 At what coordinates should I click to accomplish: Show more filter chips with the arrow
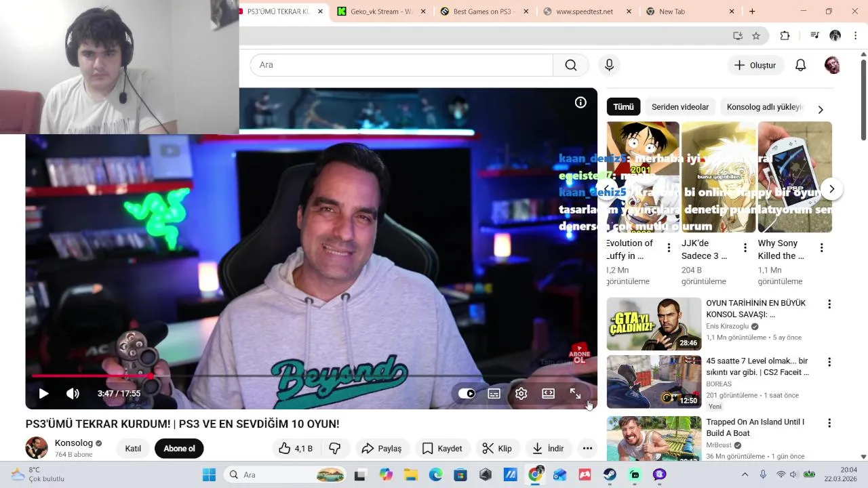click(821, 109)
